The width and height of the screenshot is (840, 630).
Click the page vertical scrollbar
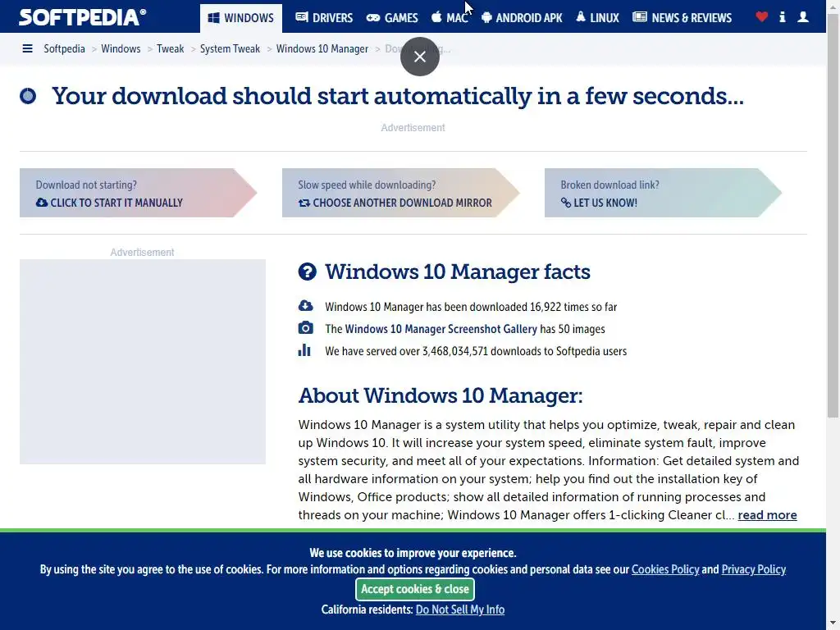click(x=833, y=214)
